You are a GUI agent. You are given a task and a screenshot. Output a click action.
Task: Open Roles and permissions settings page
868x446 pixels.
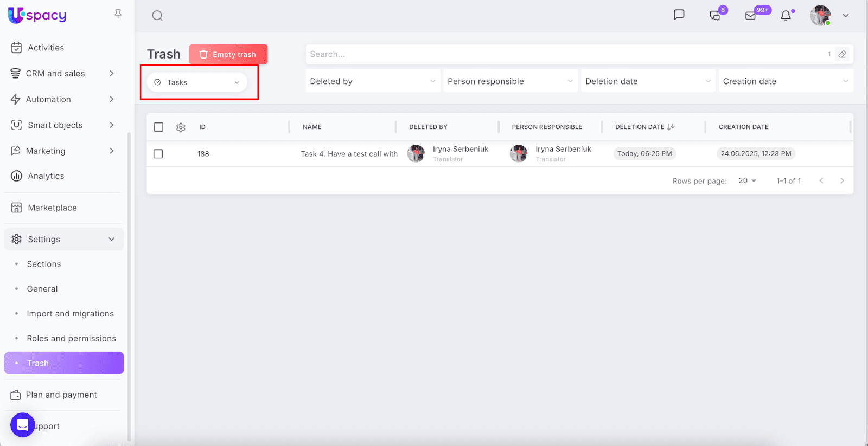coord(71,339)
